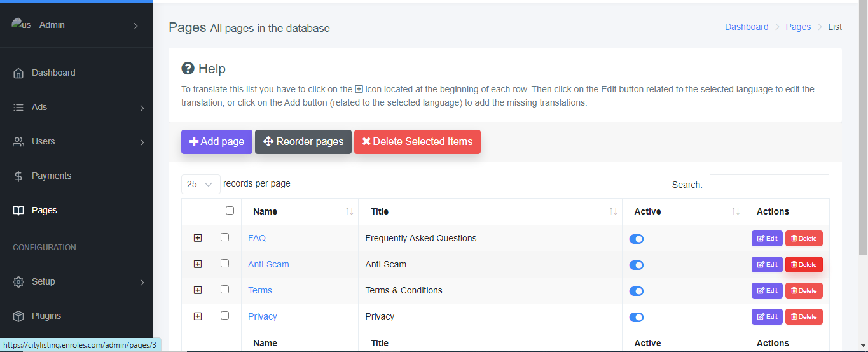Toggle Active switch for Privacy page
The width and height of the screenshot is (868, 352).
coord(637,317)
